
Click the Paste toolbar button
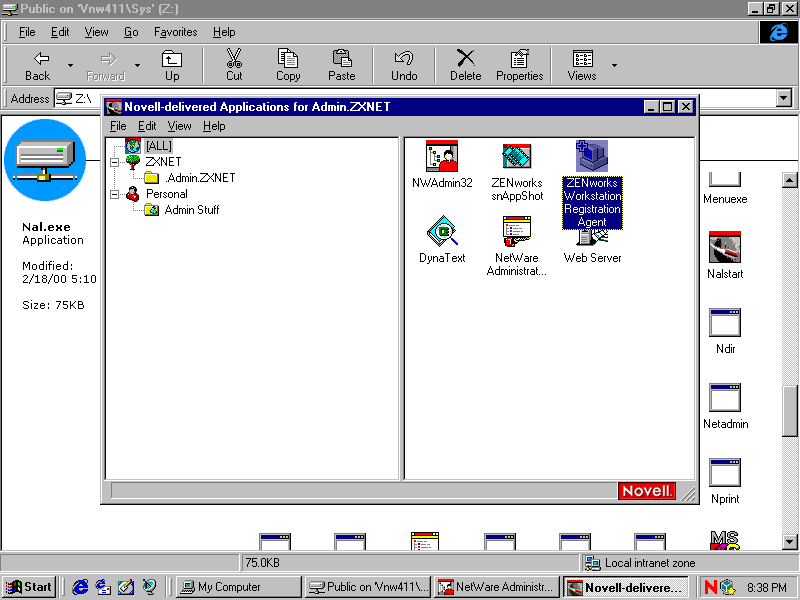[x=341, y=65]
